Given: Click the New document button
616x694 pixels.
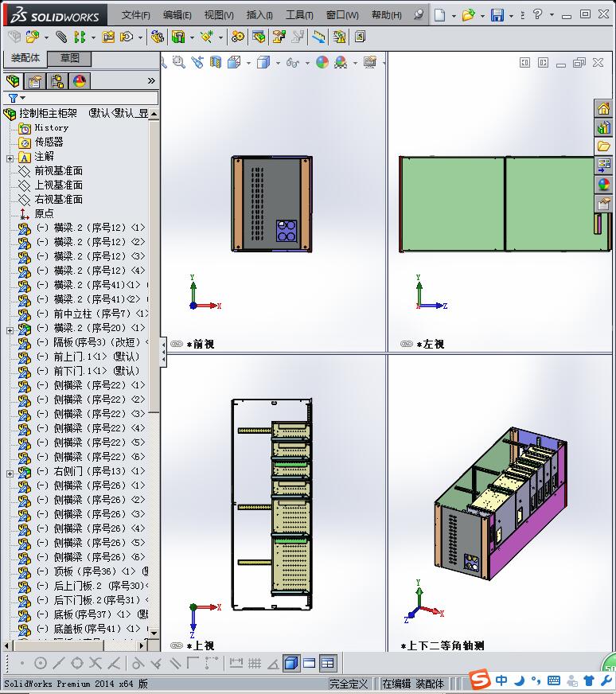Looking at the screenshot, I should (x=439, y=15).
